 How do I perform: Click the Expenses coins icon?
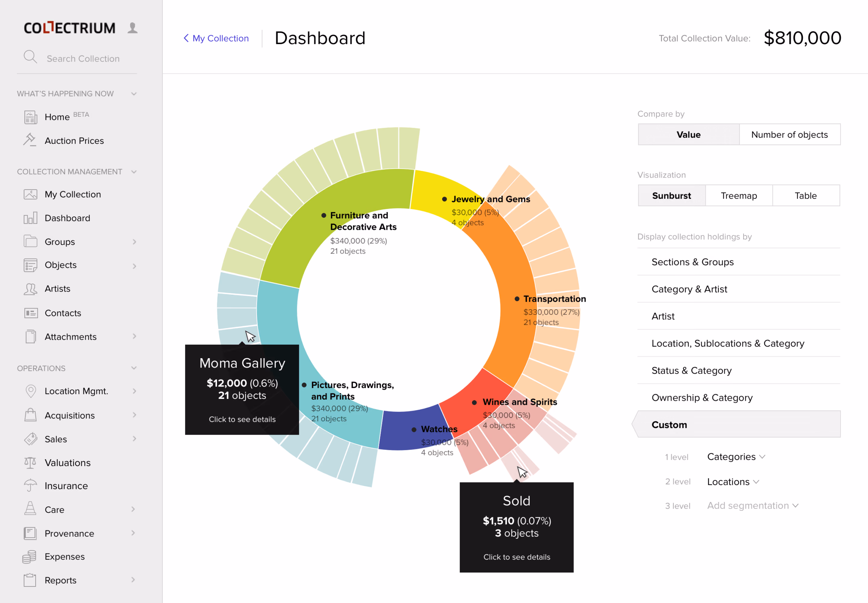coord(30,557)
